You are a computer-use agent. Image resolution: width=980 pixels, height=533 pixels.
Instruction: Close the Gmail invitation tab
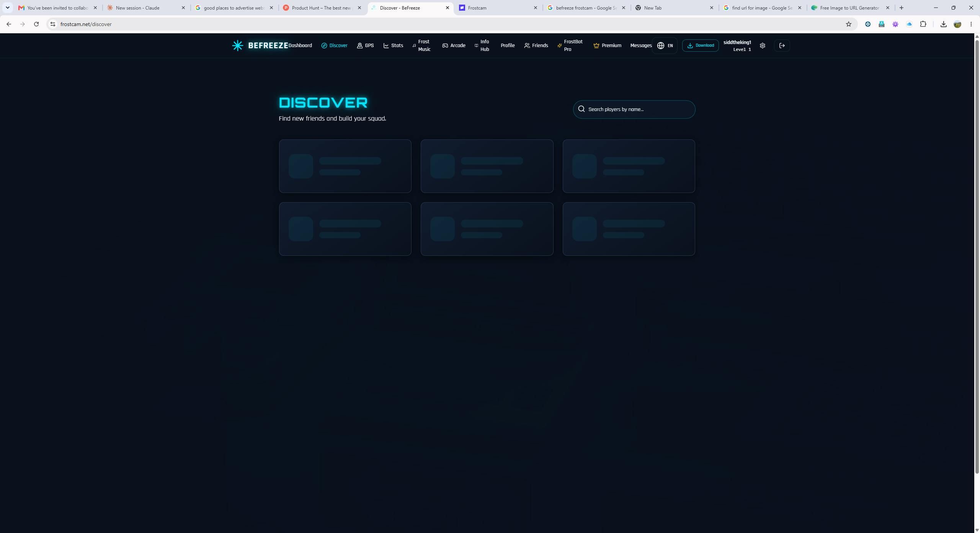(x=95, y=8)
